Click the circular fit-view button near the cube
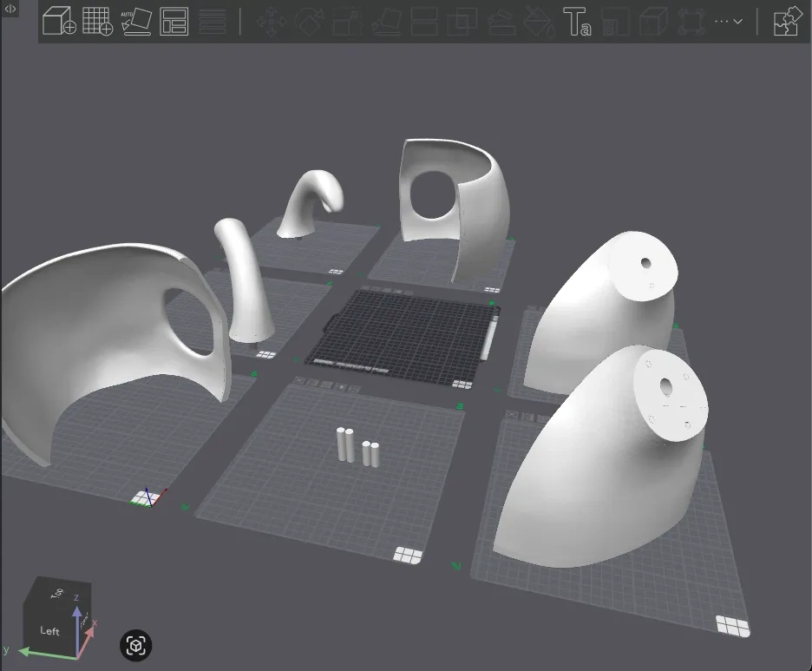Screen dimensions: 812x671 tap(135, 646)
